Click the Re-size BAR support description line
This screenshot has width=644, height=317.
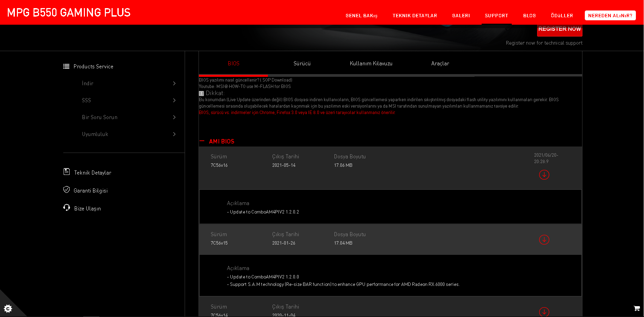click(x=343, y=285)
